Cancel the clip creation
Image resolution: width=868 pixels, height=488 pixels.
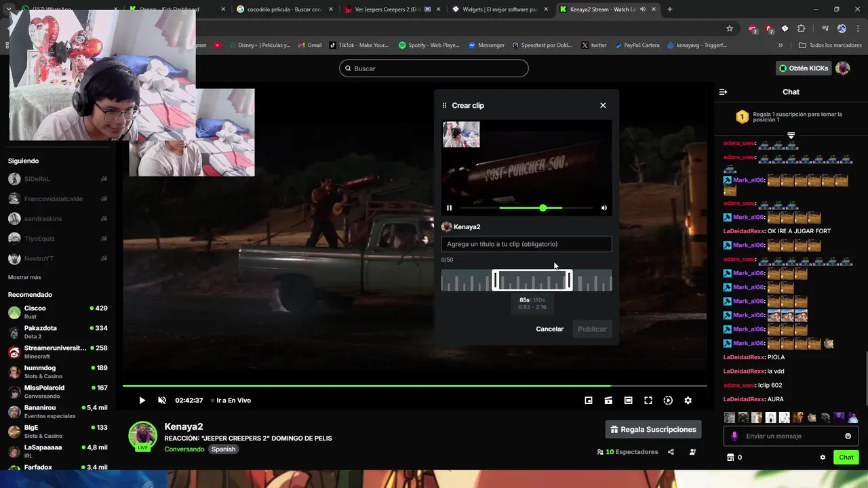(x=549, y=329)
